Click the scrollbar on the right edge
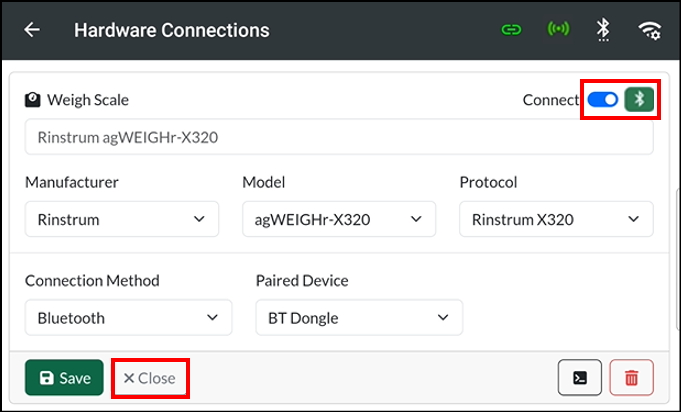The width and height of the screenshot is (681, 412). point(678,259)
